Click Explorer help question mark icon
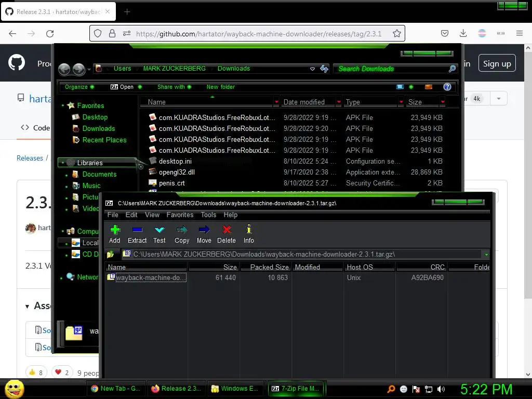Viewport: 532px width, 399px height. (x=447, y=87)
